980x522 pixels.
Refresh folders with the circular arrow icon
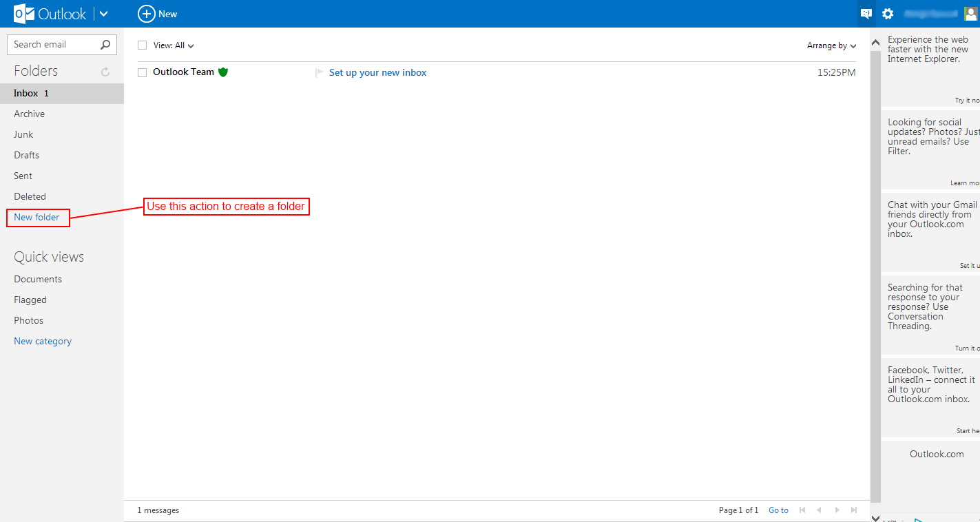(x=105, y=72)
